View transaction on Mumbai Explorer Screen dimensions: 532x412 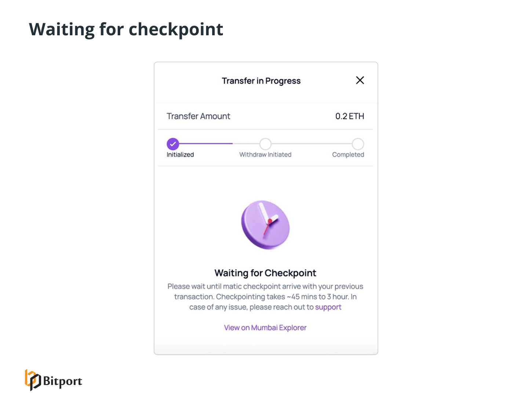[265, 327]
